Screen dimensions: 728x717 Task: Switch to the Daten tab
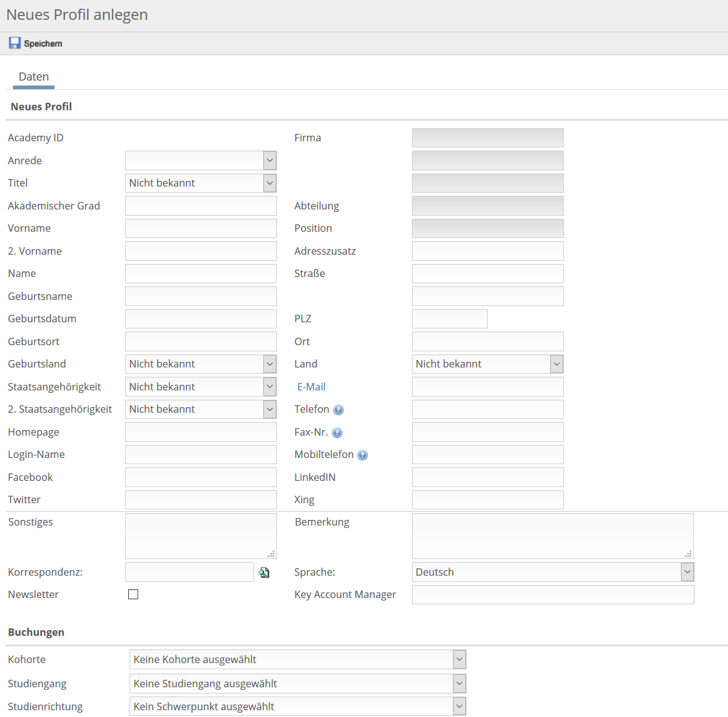33,77
